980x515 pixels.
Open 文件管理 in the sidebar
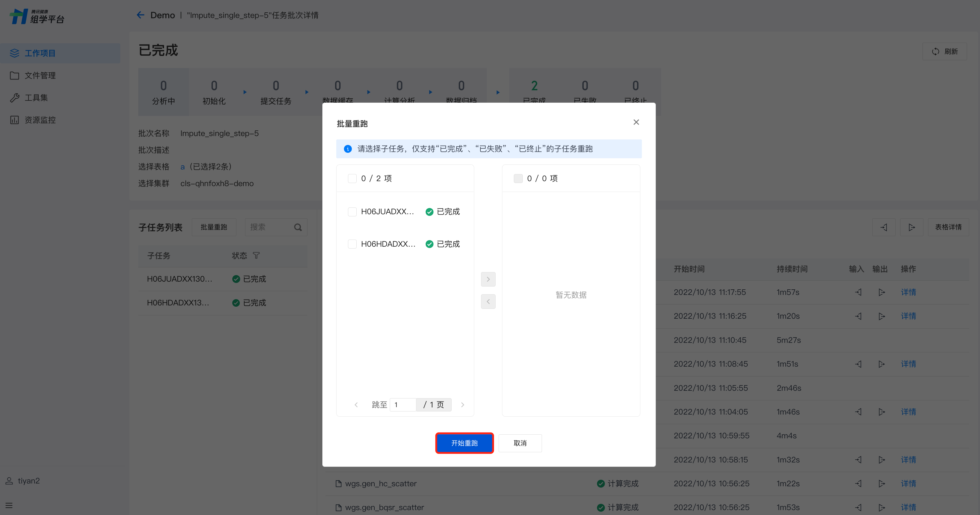pyautogui.click(x=40, y=76)
